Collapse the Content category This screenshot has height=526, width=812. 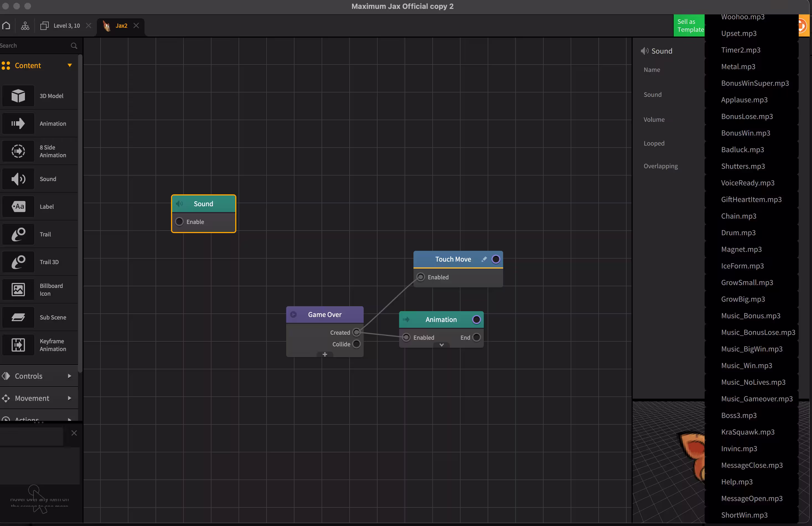[69, 65]
